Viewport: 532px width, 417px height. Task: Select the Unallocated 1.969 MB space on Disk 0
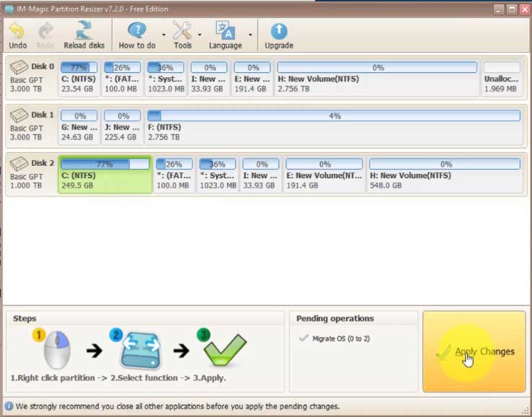point(502,78)
